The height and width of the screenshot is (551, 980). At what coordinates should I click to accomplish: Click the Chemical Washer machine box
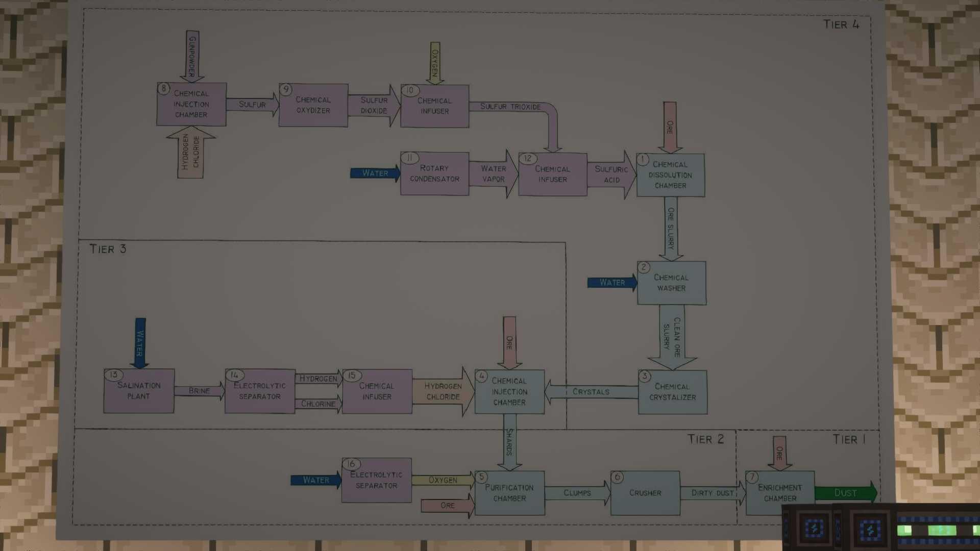coord(671,283)
